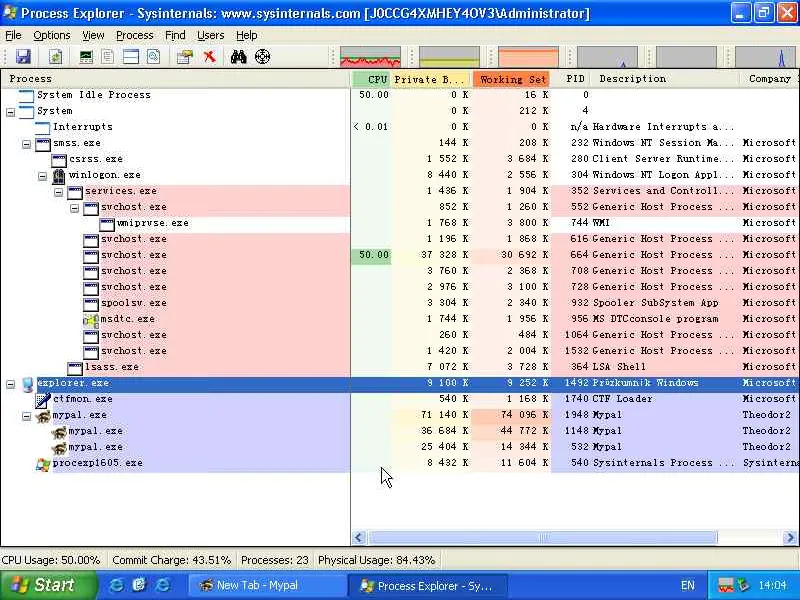Collapse the winlogon.exe tree node
800x600 pixels.
click(43, 177)
